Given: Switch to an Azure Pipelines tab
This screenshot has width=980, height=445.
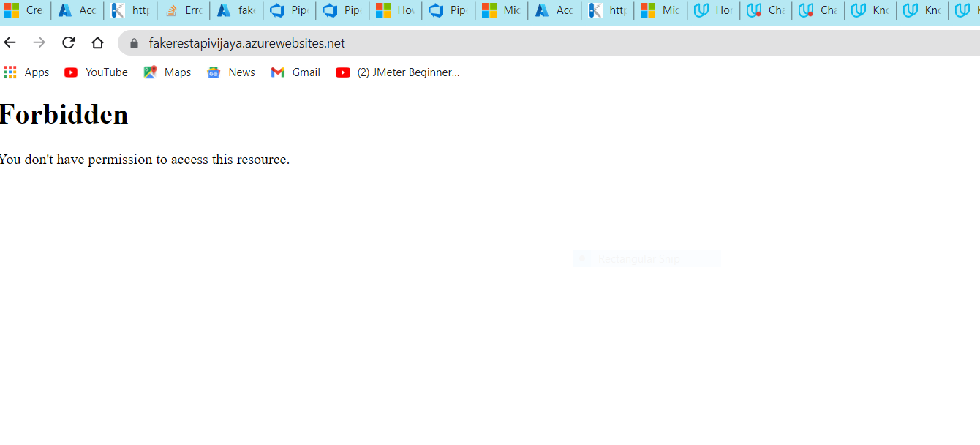Looking at the screenshot, I should (289, 10).
